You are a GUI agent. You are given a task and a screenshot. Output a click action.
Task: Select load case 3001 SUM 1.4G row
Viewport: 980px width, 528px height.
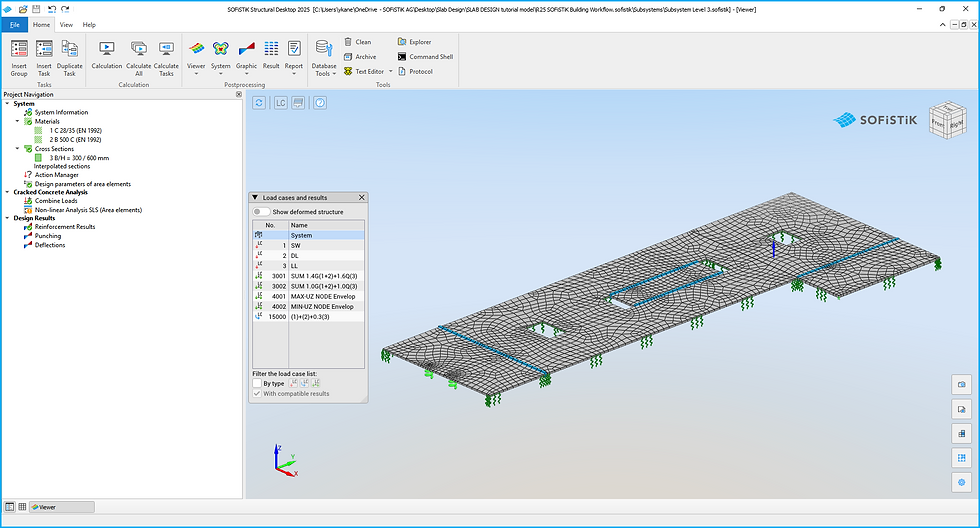[308, 276]
